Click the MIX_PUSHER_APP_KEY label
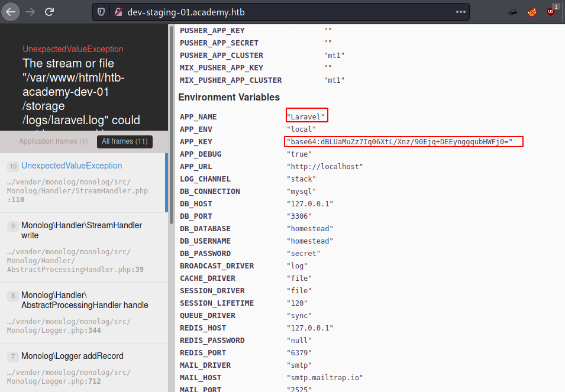 point(222,67)
